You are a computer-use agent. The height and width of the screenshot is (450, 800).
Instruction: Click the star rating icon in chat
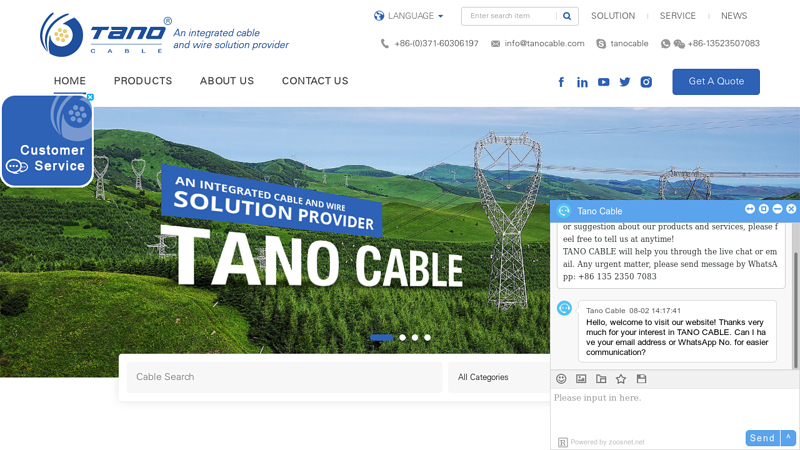point(621,379)
